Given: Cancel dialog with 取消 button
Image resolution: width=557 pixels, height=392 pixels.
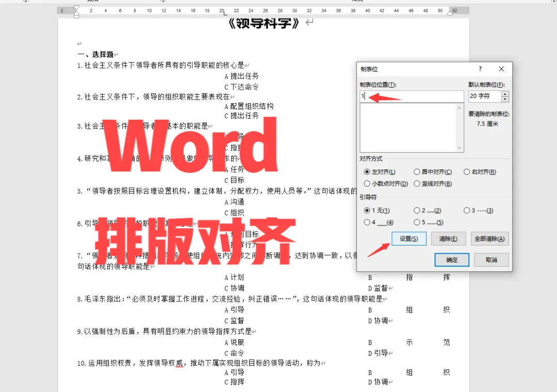Looking at the screenshot, I should tap(492, 260).
